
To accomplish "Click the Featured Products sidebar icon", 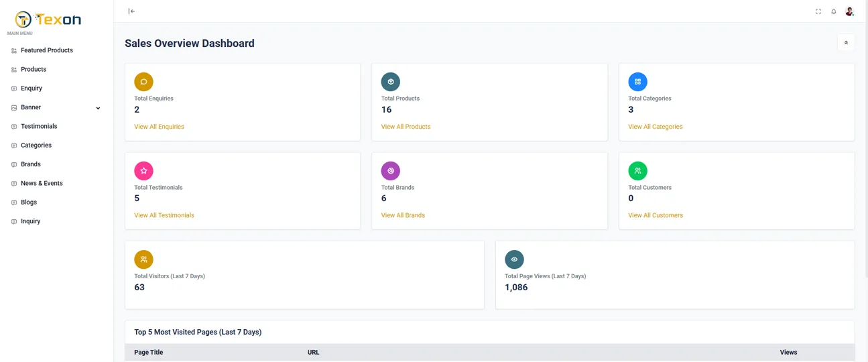I will tap(14, 51).
